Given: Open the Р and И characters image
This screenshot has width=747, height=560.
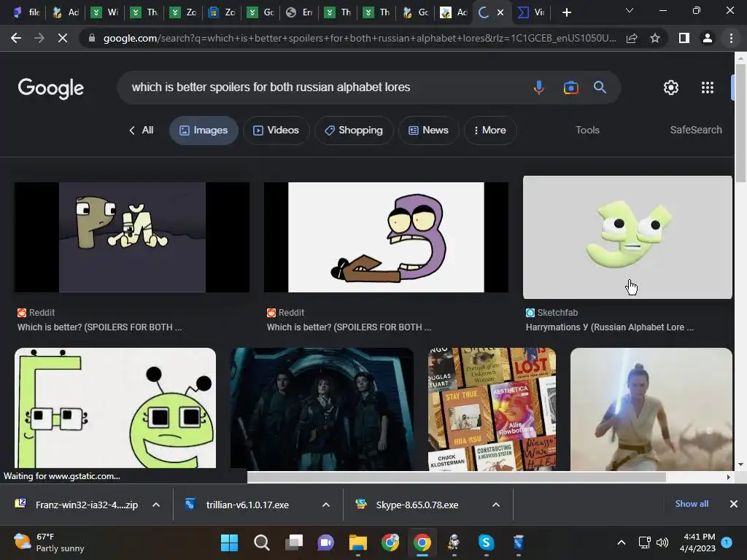Looking at the screenshot, I should 132,237.
